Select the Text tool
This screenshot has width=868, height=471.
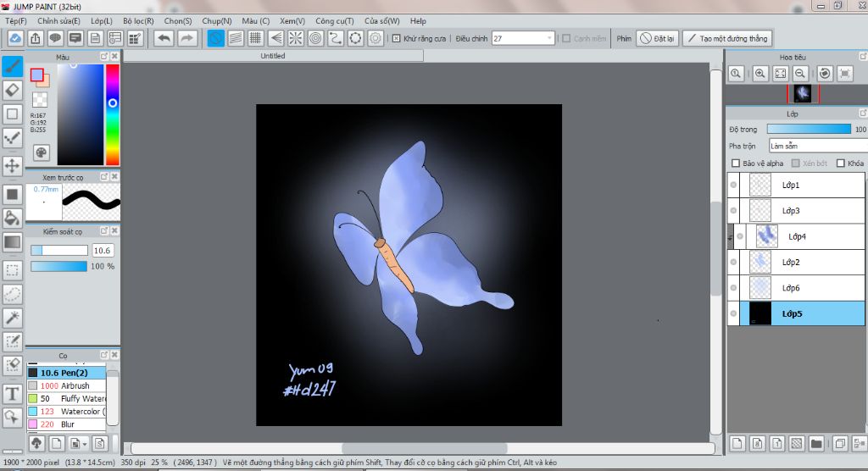point(12,394)
